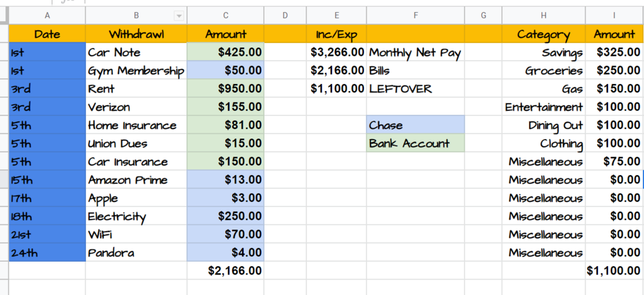644x295 pixels.
Task: Select the green 'Bank Account' legend cell
Action: pyautogui.click(x=416, y=144)
